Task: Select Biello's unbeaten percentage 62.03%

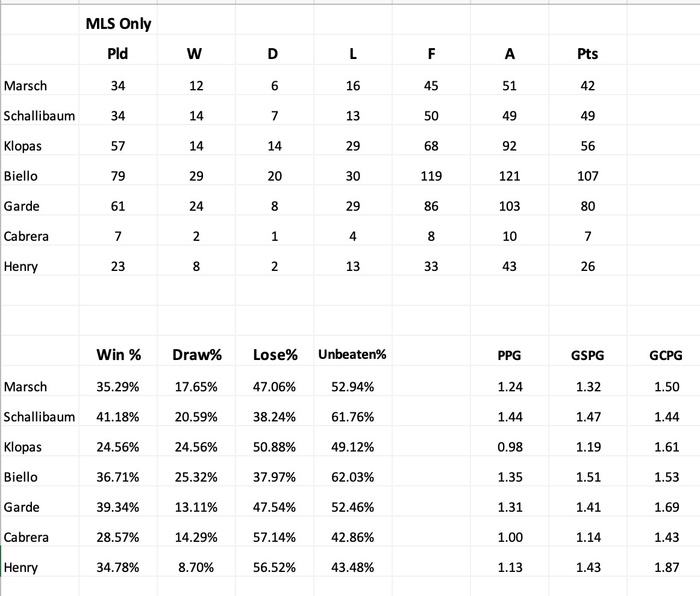Action: 352,477
